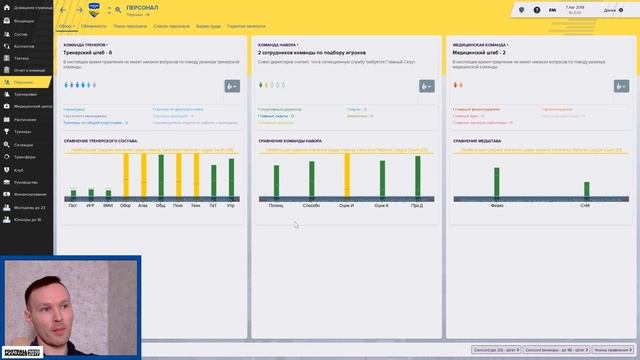Viewport: 640px width, 360px height.
Task: Expand the Команда тренеров header
Action: click(x=85, y=45)
